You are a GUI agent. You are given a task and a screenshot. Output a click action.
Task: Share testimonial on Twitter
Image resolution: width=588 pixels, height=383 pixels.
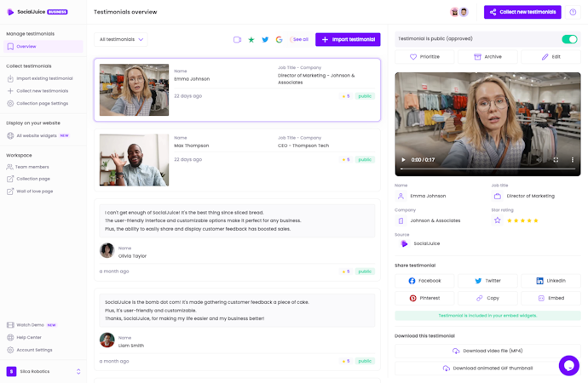click(x=487, y=281)
